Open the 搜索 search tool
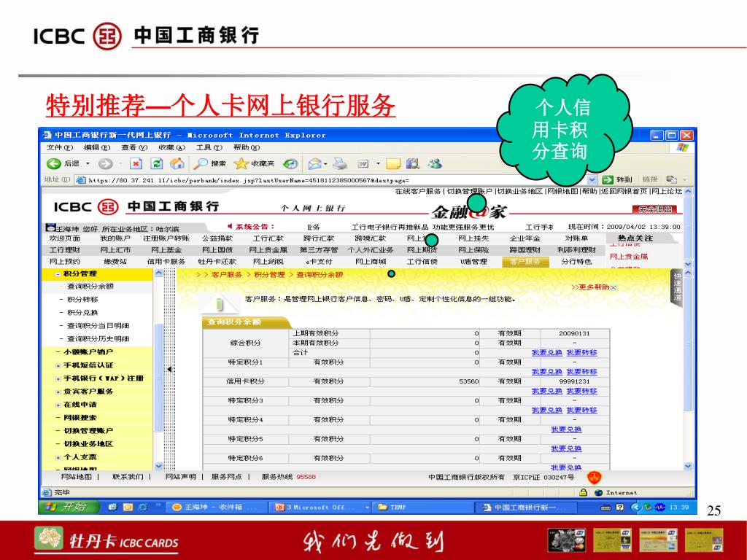 (209, 164)
